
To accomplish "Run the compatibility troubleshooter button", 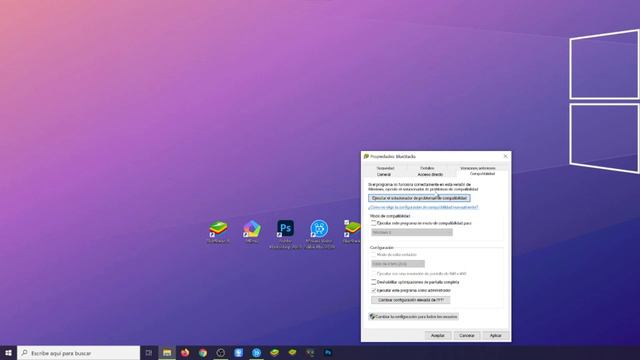I will (419, 198).
